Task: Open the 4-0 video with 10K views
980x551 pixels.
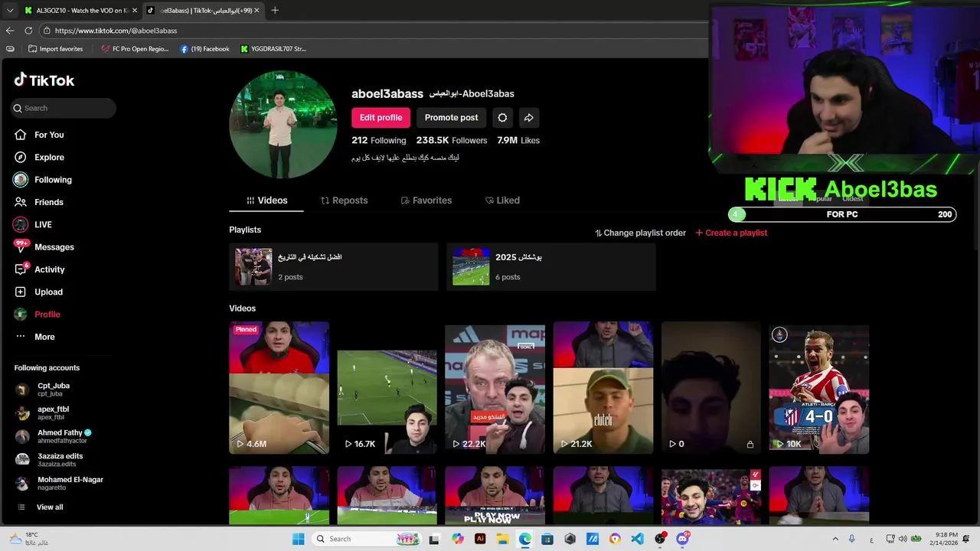Action: (x=819, y=388)
